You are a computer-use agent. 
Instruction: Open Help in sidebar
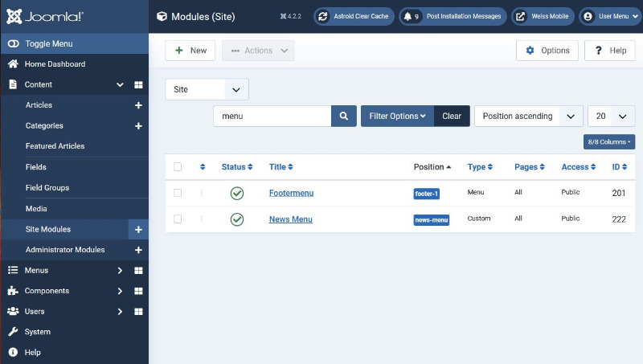[32, 352]
